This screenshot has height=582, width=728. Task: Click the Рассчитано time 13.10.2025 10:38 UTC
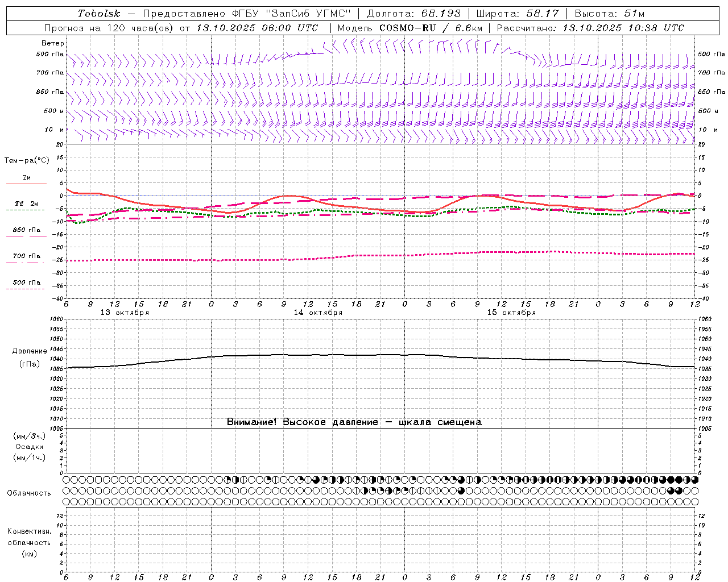(x=623, y=28)
